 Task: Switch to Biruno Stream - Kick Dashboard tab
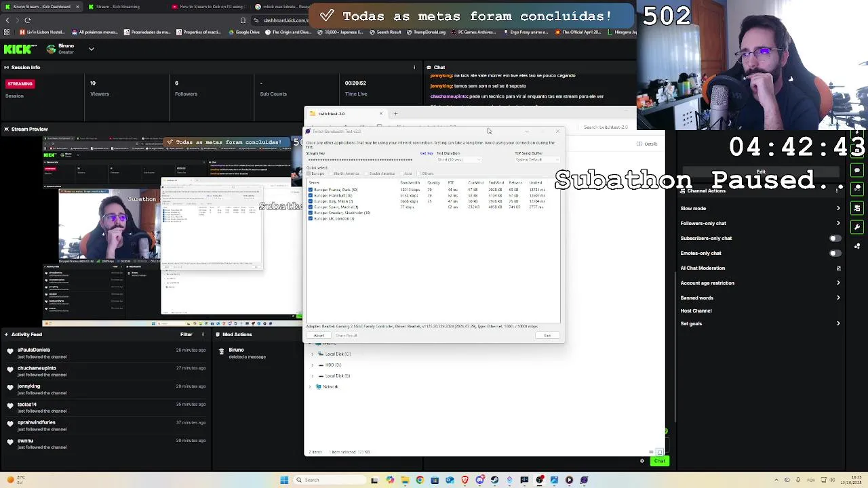tap(41, 6)
